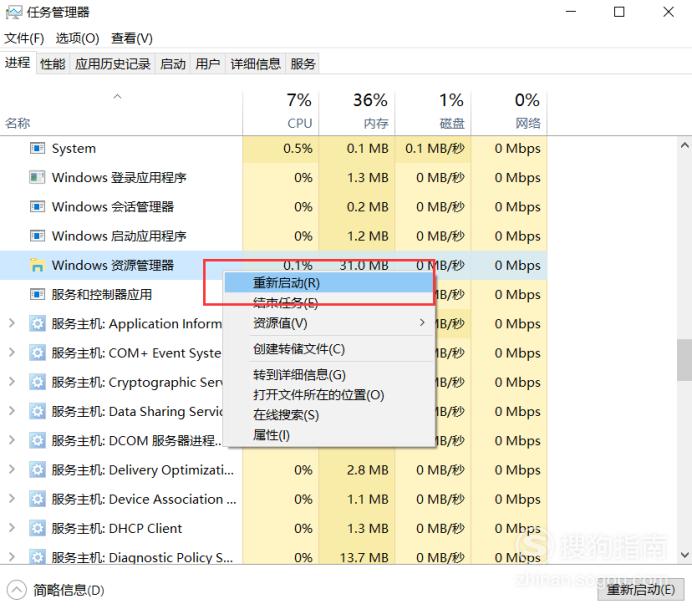Sort by the 内存 column header
Image resolution: width=692 pixels, height=614 pixels.
coord(357,111)
